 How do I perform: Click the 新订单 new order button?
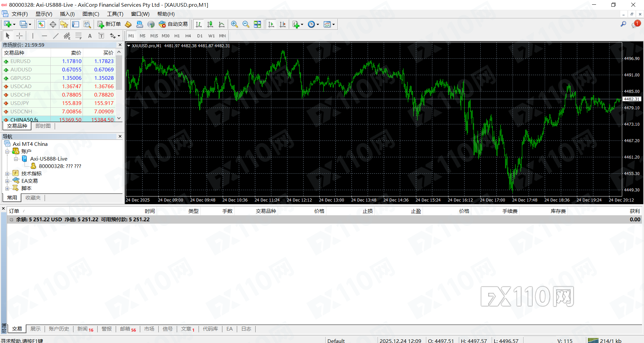[x=109, y=24]
